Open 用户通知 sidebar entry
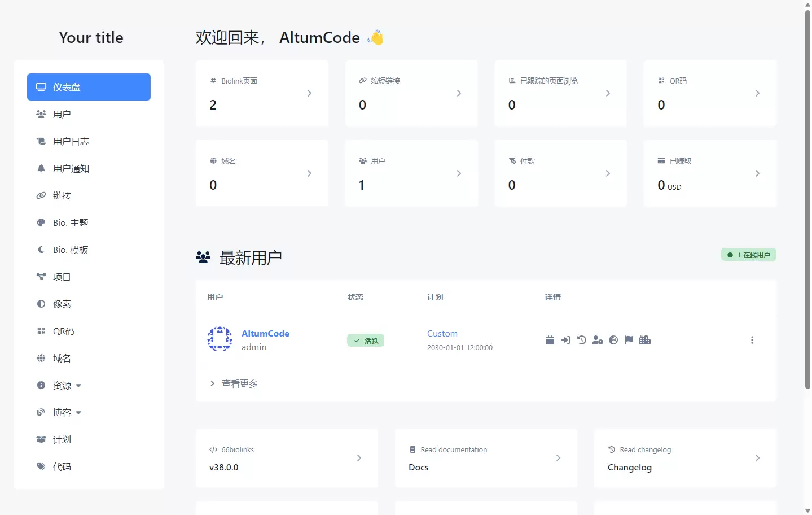Image resolution: width=812 pixels, height=515 pixels. click(89, 168)
